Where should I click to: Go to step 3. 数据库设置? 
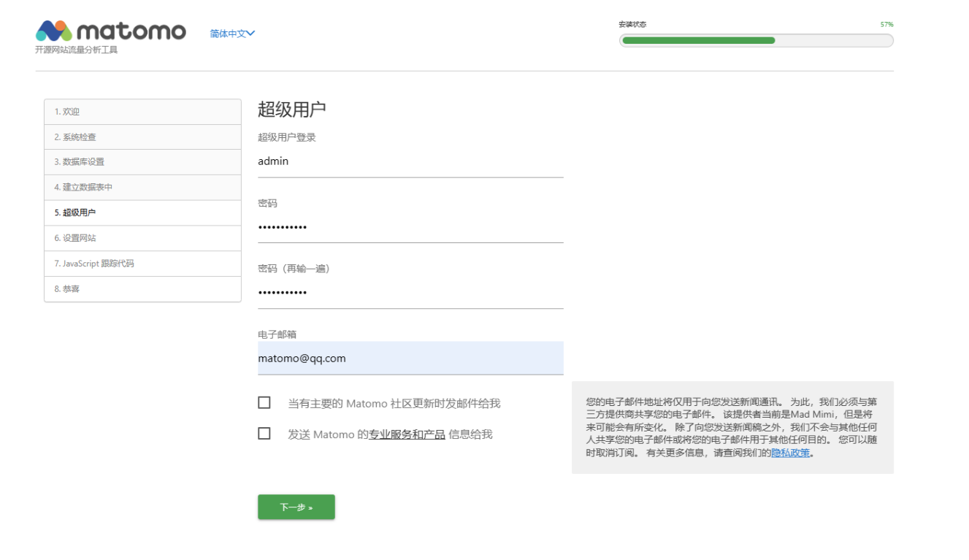coord(142,162)
